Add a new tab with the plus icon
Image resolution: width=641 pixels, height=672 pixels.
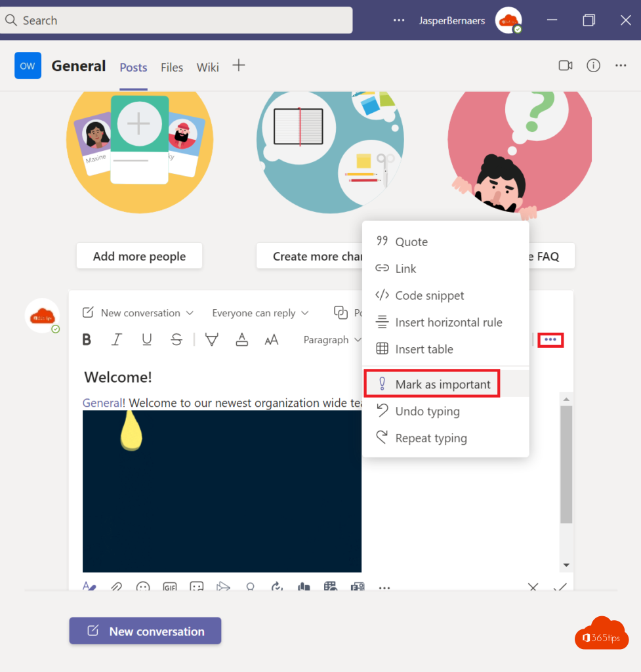tap(239, 66)
